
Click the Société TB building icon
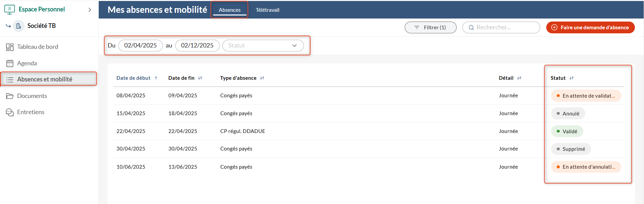coord(19,26)
